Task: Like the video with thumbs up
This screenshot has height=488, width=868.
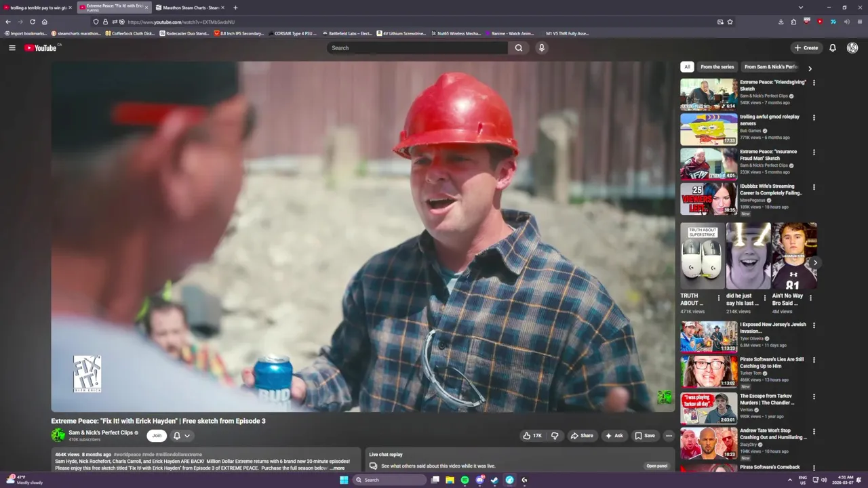Action: pos(532,436)
